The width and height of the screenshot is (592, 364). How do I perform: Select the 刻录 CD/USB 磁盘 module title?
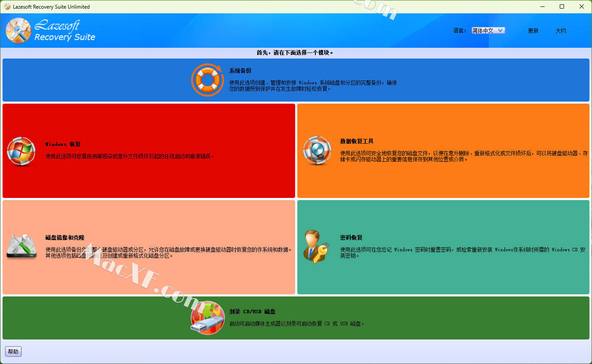pyautogui.click(x=252, y=312)
